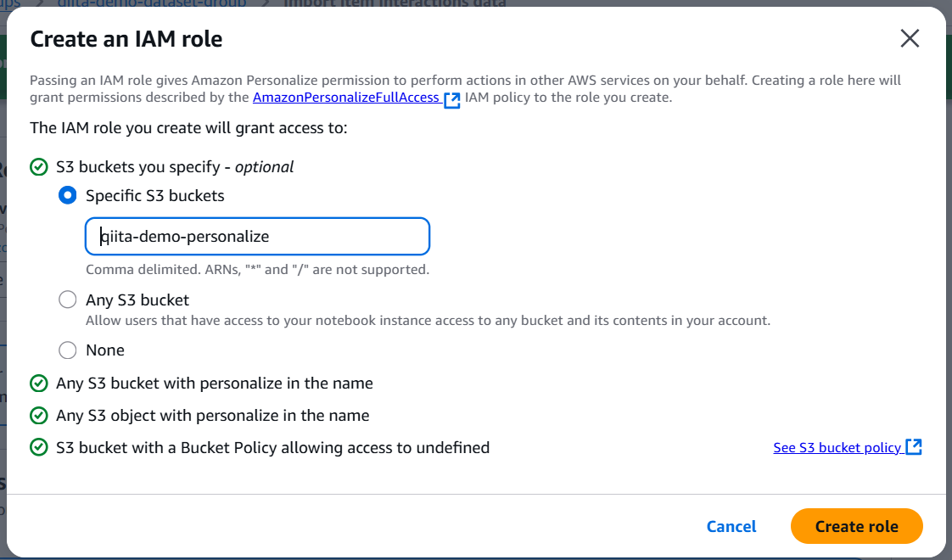Image resolution: width=952 pixels, height=560 pixels.
Task: Select the None radio option
Action: tap(68, 350)
